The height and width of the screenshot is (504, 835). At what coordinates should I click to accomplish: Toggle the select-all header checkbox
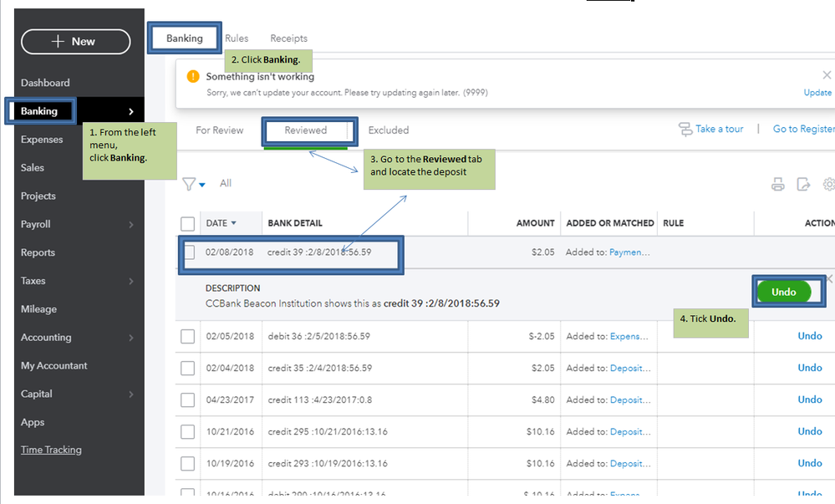point(187,223)
